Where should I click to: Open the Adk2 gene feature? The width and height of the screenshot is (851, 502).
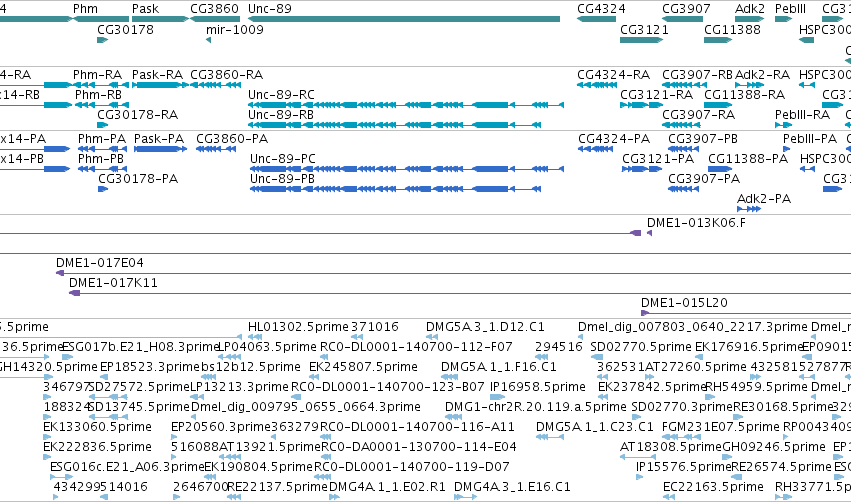tap(750, 19)
